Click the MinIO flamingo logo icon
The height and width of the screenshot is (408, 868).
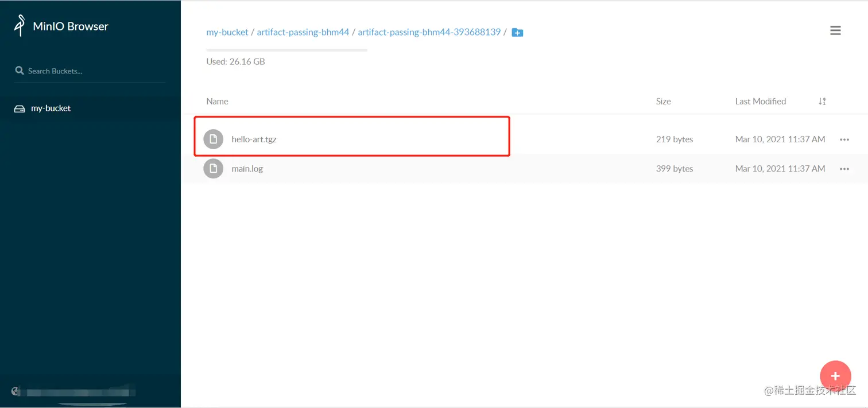[20, 26]
